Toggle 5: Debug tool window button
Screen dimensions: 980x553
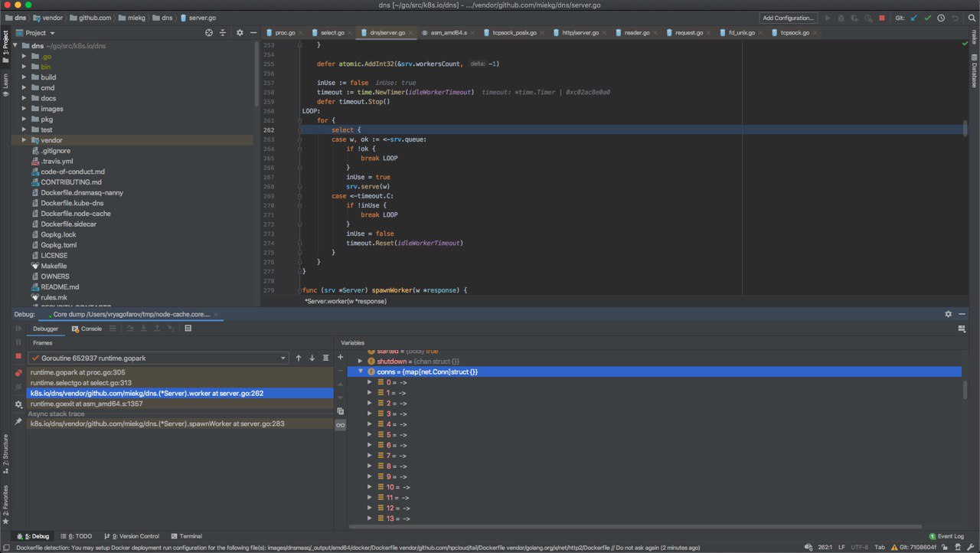point(33,536)
